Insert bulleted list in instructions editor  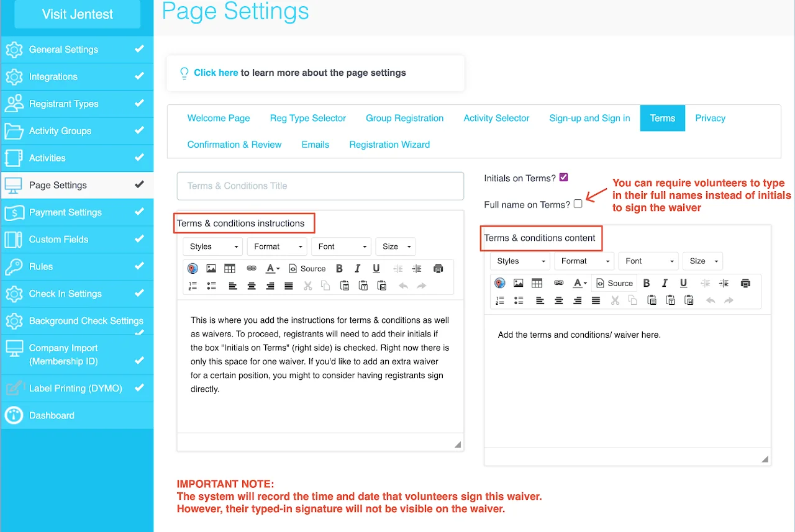(x=211, y=286)
